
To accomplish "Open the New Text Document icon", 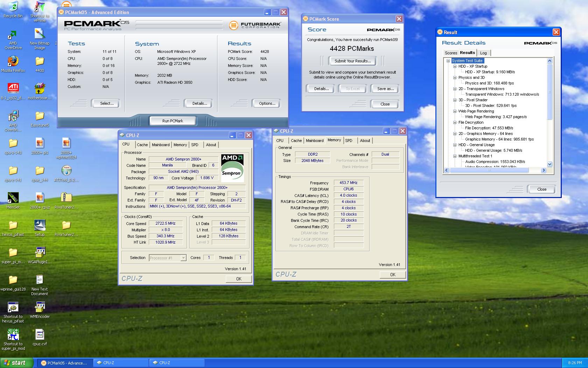I will click(x=40, y=285).
